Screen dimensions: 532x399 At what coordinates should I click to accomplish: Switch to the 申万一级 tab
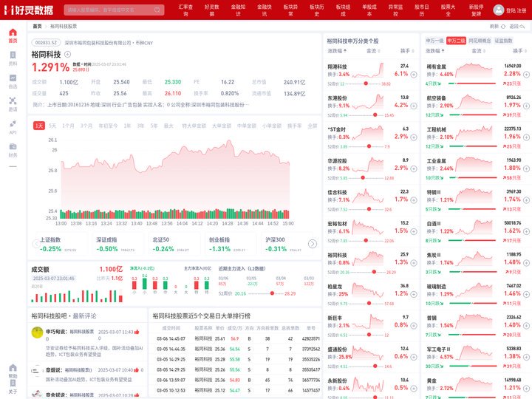(434, 41)
